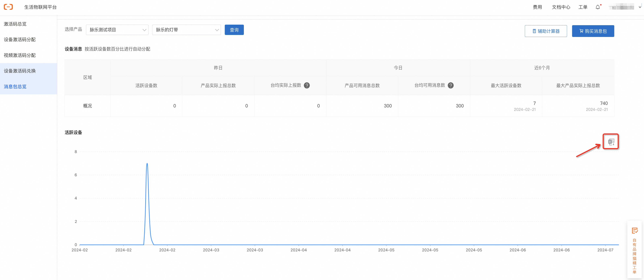Click the 产品可用消息总数 column header
This screenshot has width=644, height=280.
point(362,86)
